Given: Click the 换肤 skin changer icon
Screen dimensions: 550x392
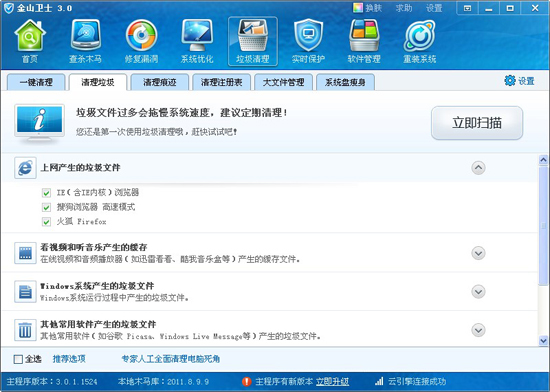Looking at the screenshot, I should click(x=358, y=8).
